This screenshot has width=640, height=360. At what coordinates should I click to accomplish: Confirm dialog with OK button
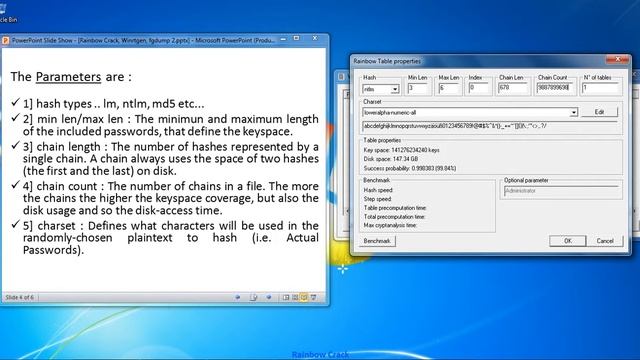coord(567,241)
